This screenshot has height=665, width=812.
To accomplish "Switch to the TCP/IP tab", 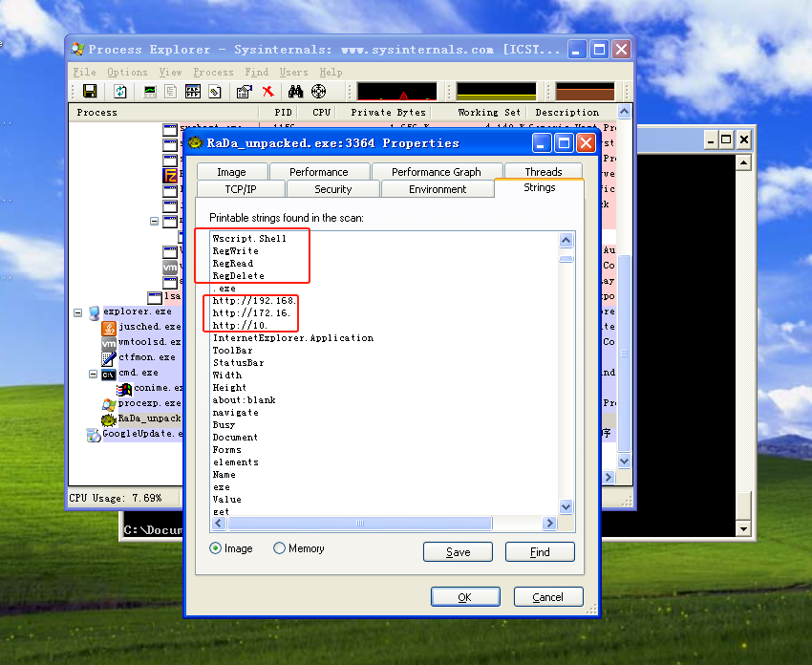I will pos(241,189).
